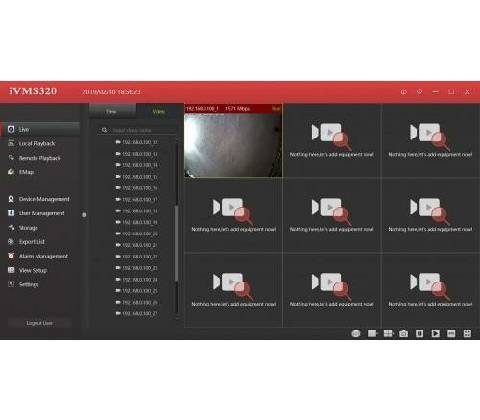Viewport: 480px width, 420px height.
Task: Click the device search input field
Action: [x=138, y=130]
